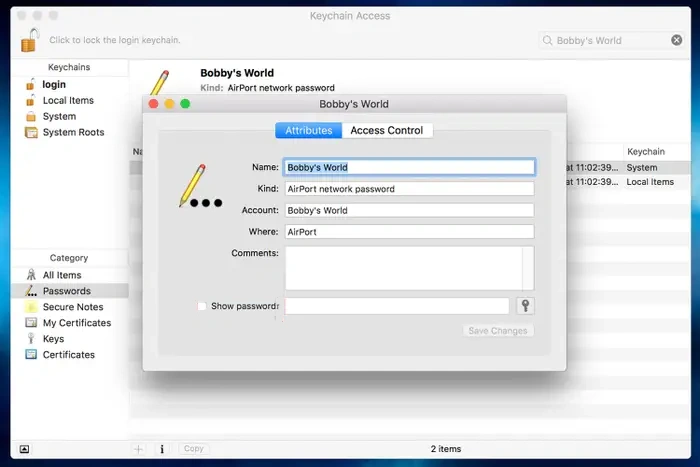Click the My Certificates icon
This screenshot has height=467, width=700.
[31, 322]
